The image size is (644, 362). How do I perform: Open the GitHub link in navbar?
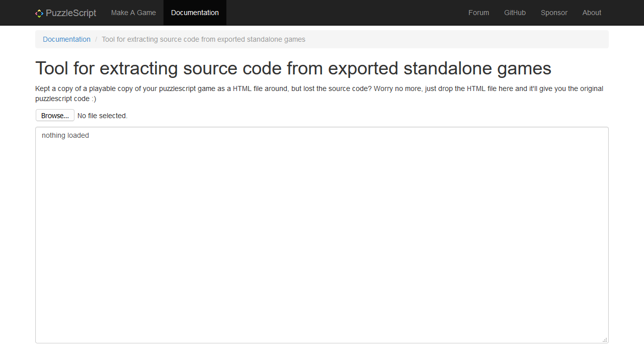click(x=515, y=13)
